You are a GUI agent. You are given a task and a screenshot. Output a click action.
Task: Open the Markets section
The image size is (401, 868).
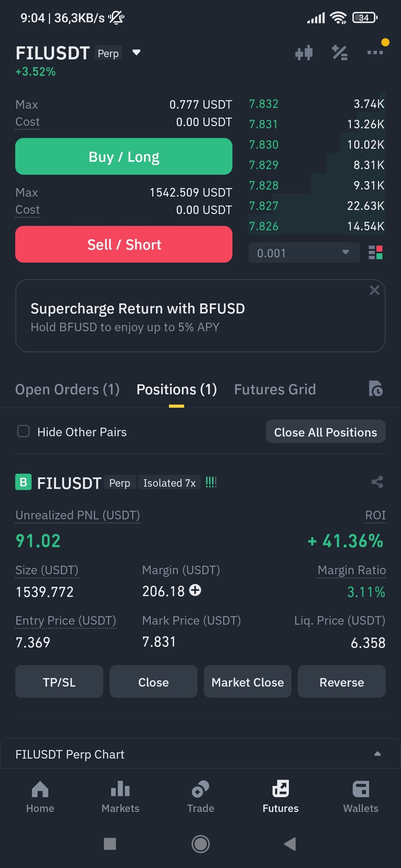pyautogui.click(x=120, y=797)
